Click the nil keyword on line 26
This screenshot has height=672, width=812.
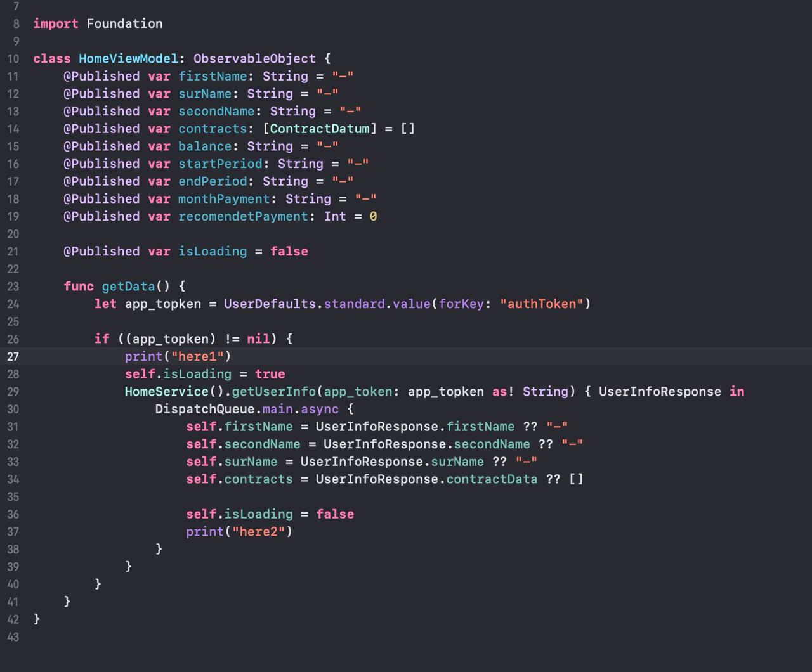click(x=258, y=339)
